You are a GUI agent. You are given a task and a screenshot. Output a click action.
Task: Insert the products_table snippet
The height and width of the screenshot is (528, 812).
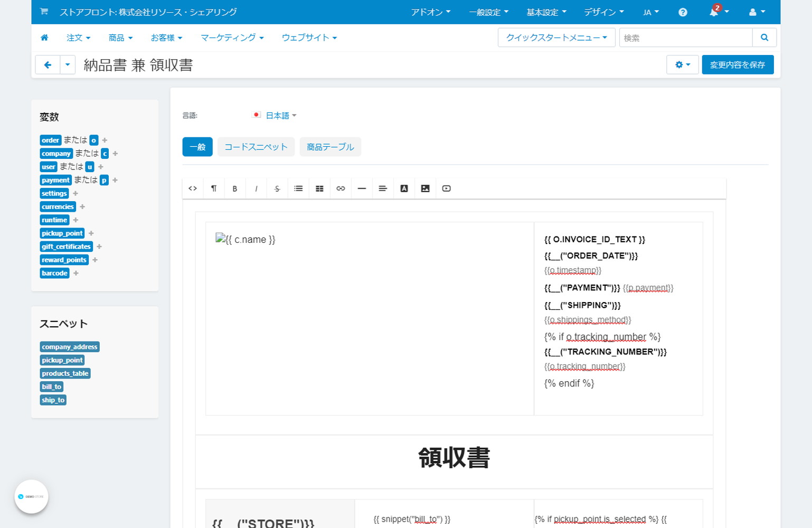tap(65, 373)
